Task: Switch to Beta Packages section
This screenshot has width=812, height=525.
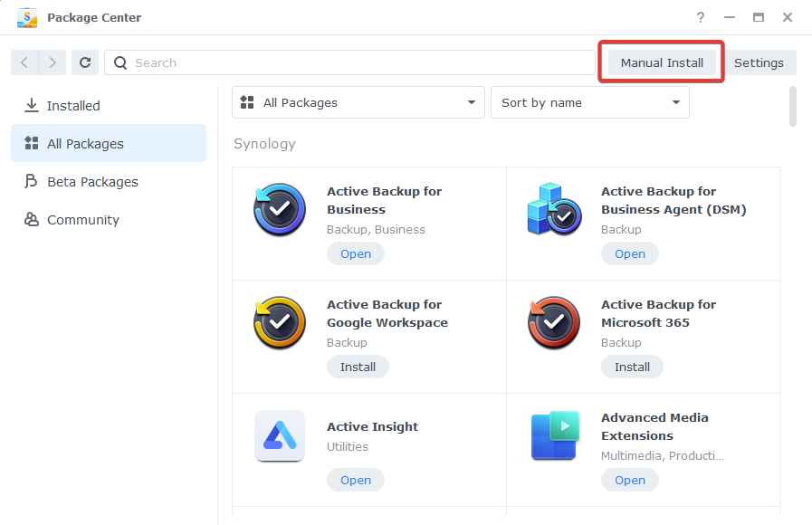Action: 109,182
